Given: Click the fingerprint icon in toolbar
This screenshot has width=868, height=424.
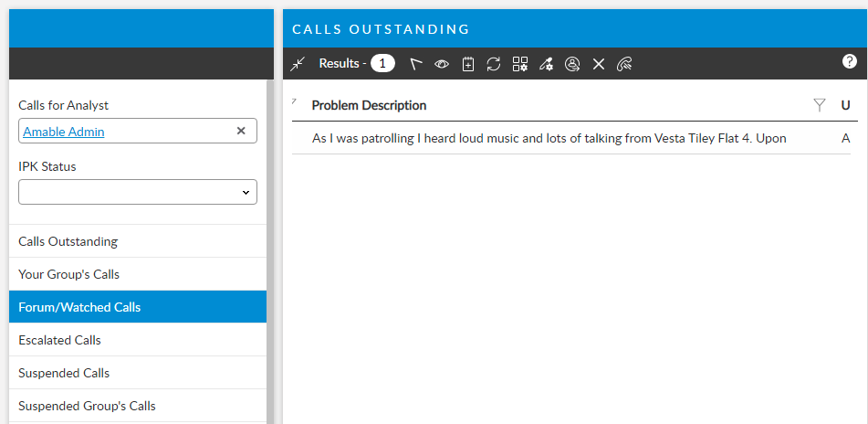Looking at the screenshot, I should pos(624,64).
